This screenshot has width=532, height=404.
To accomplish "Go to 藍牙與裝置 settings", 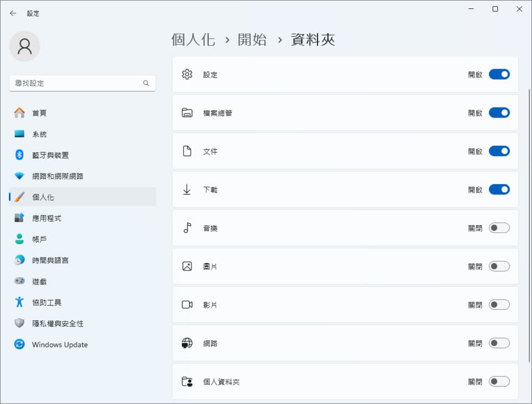I will (x=82, y=155).
